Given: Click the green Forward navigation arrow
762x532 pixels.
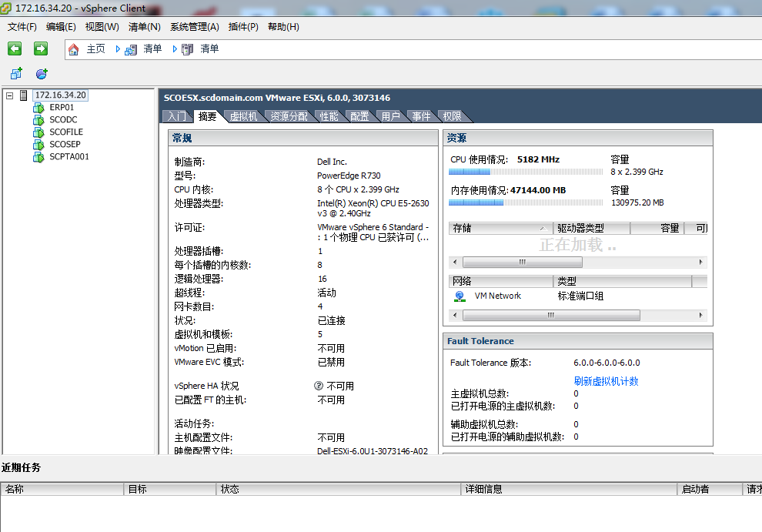Looking at the screenshot, I should 41,49.
